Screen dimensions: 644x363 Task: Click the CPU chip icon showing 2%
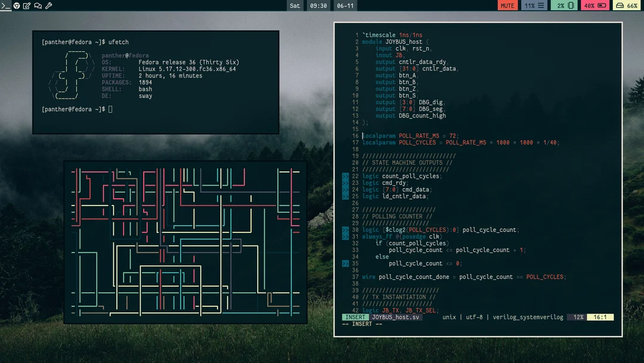[565, 5]
